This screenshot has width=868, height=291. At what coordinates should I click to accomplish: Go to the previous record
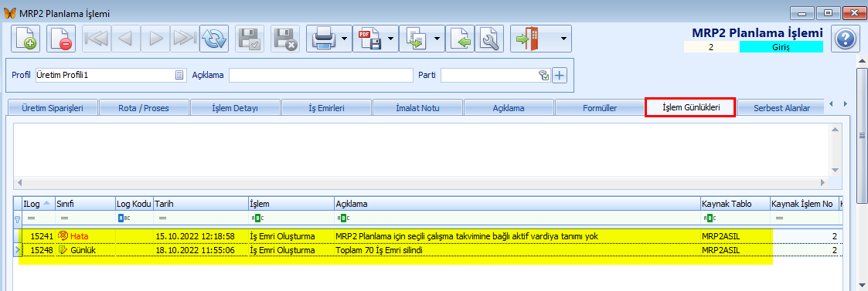pos(126,39)
